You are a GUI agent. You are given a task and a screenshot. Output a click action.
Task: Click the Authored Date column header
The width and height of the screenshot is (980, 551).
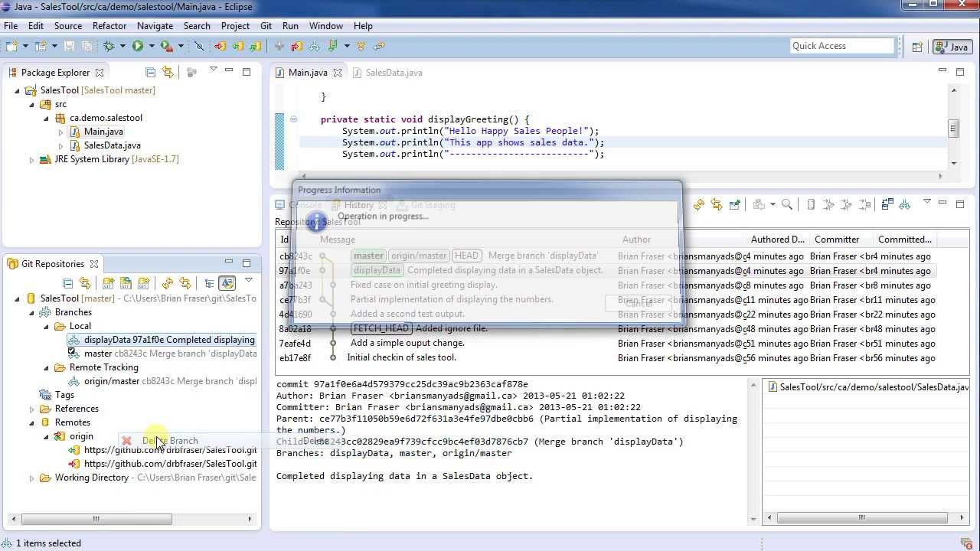pos(777,240)
